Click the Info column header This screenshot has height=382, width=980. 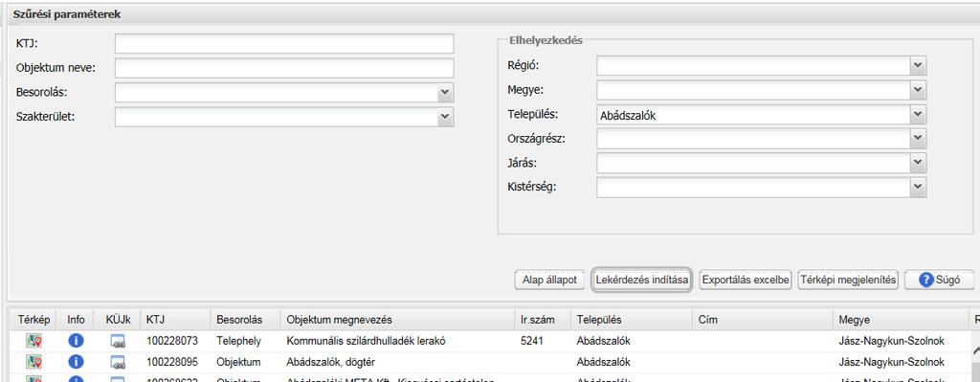(76, 320)
